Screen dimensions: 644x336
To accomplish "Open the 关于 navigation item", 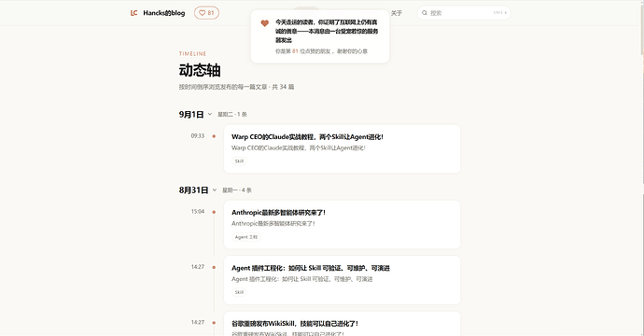I will (x=397, y=13).
